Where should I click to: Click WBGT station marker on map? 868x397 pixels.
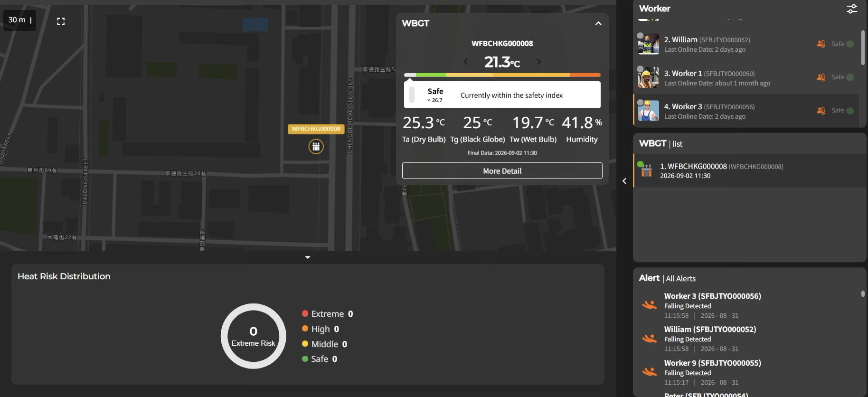(x=316, y=146)
